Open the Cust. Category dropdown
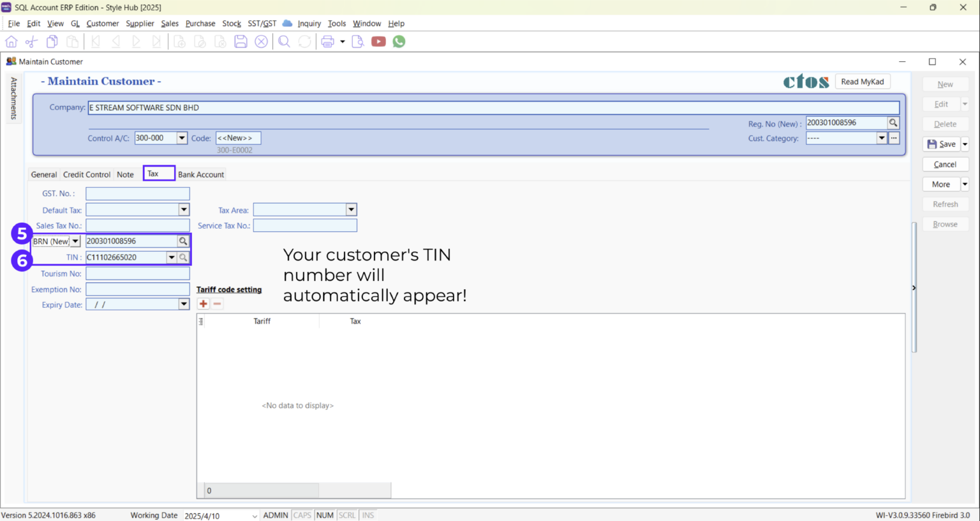The height and width of the screenshot is (521, 980). (x=881, y=138)
